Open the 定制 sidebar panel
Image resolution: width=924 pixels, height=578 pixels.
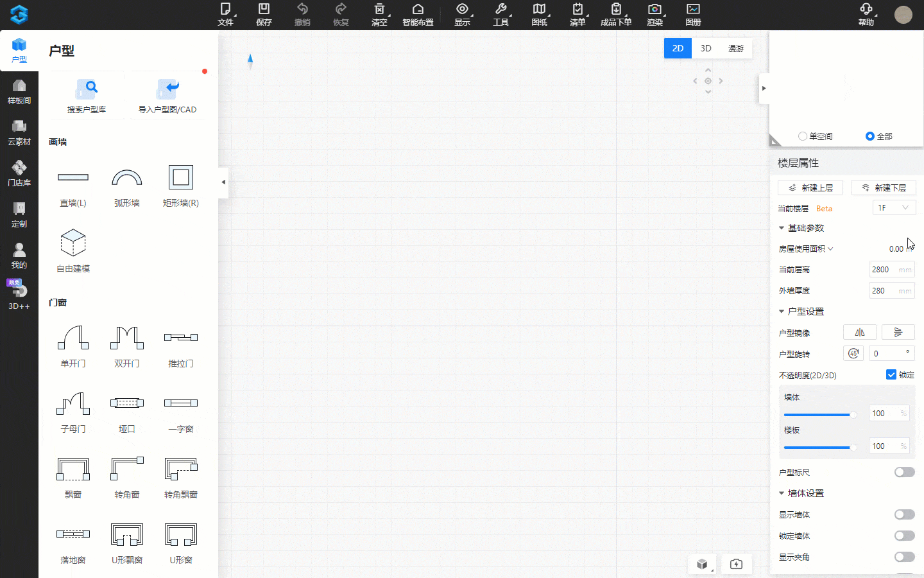(19, 216)
